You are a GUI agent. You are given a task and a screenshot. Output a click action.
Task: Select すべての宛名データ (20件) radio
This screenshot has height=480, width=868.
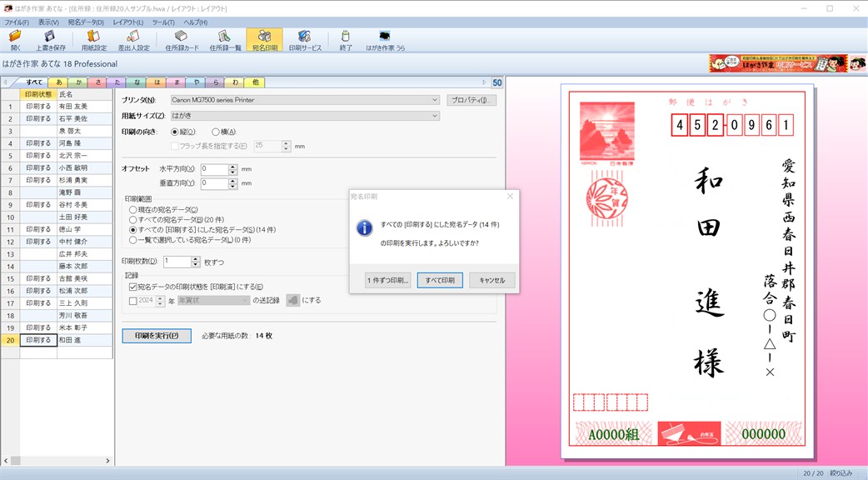(x=132, y=220)
